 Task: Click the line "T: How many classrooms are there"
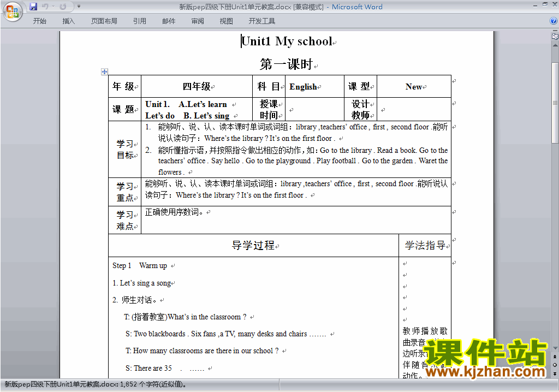(202, 351)
